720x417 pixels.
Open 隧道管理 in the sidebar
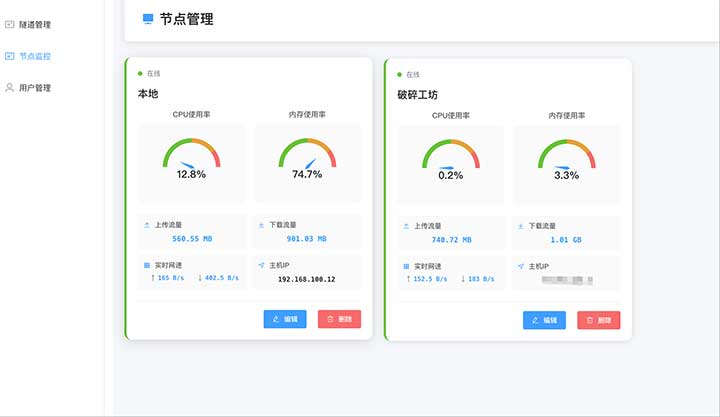28,24
